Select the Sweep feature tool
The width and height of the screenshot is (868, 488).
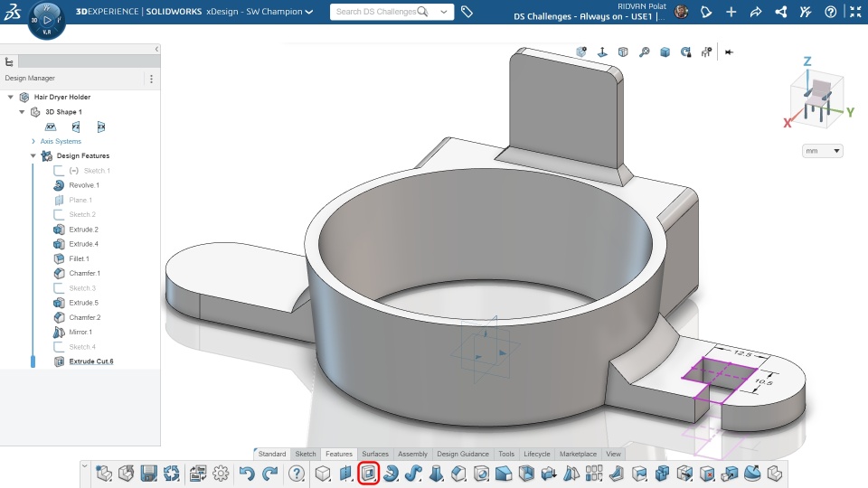[x=413, y=474]
